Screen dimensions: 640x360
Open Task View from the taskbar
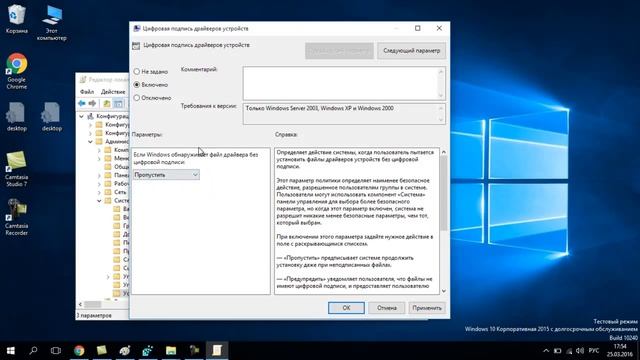pos(56,351)
